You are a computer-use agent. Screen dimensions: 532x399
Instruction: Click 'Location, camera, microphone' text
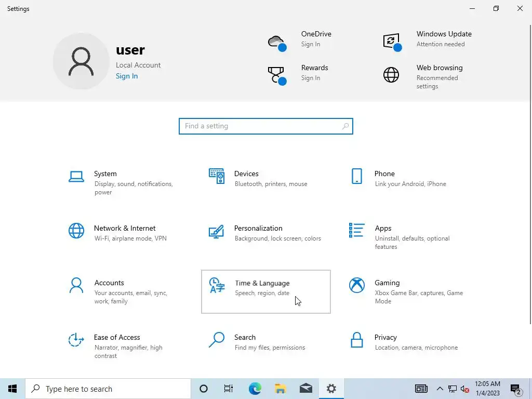click(x=416, y=348)
